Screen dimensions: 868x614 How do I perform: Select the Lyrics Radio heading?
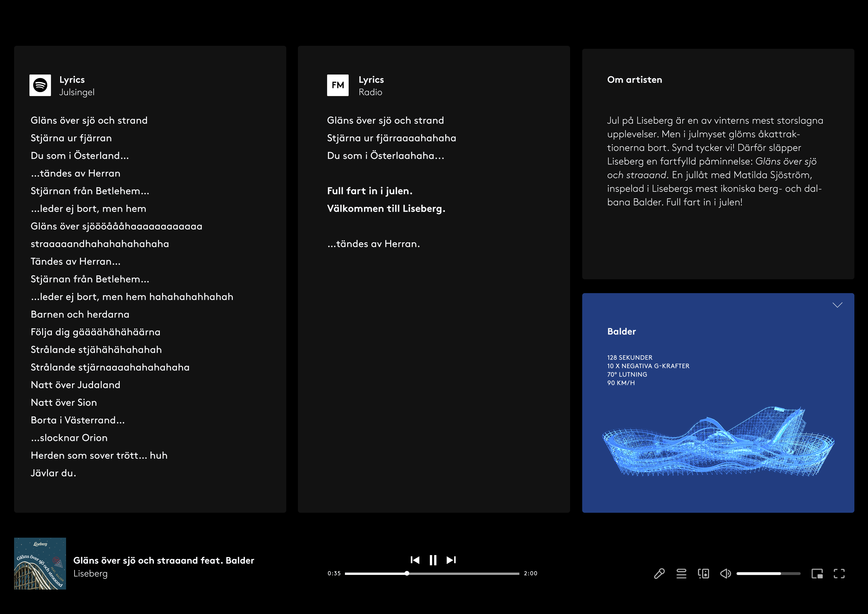(371, 85)
